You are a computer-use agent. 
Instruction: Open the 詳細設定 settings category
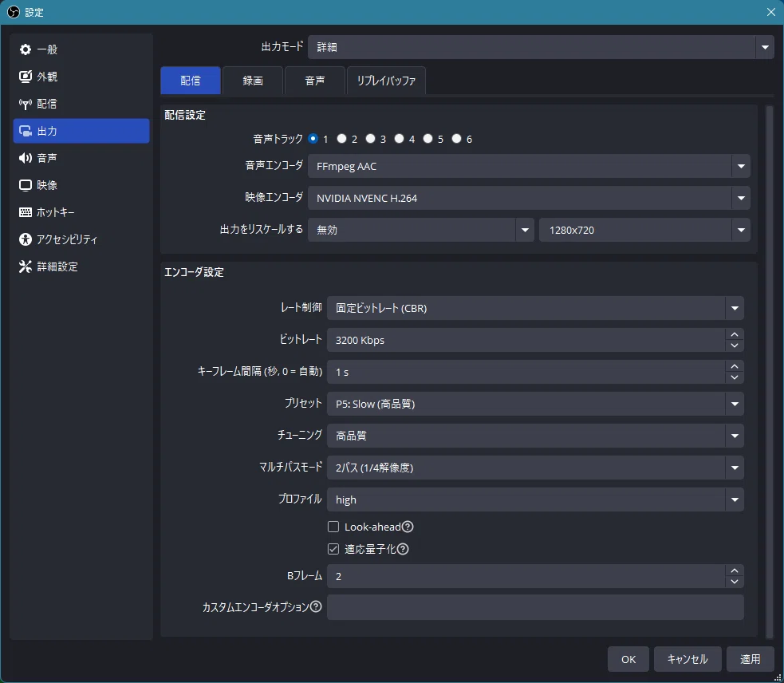point(81,266)
